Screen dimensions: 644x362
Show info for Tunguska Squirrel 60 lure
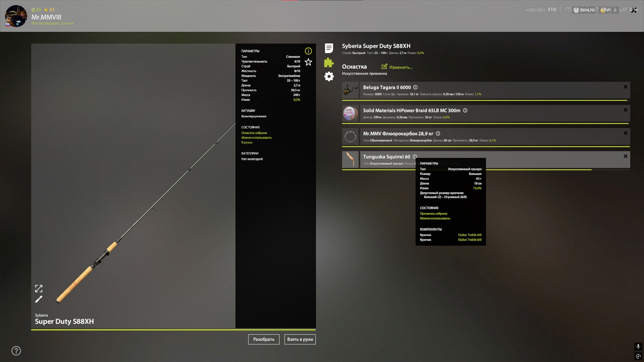415,157
